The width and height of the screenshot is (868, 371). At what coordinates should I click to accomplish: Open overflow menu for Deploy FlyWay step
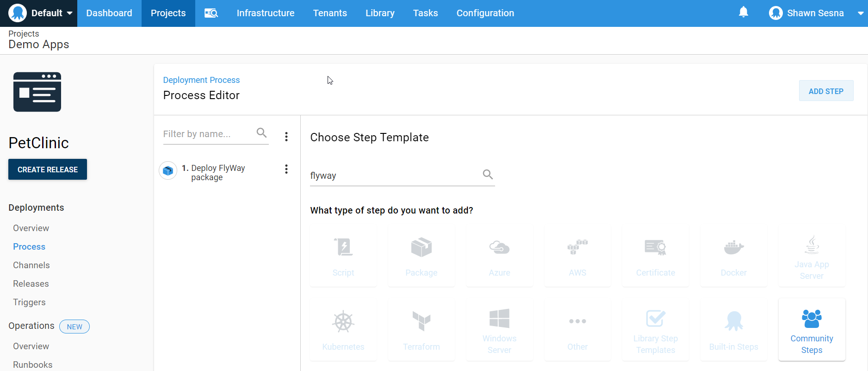286,169
